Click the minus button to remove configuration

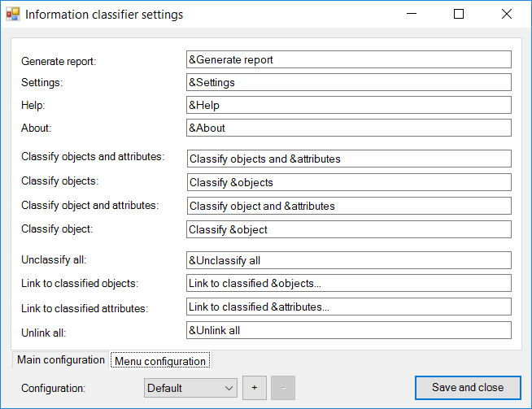click(282, 388)
